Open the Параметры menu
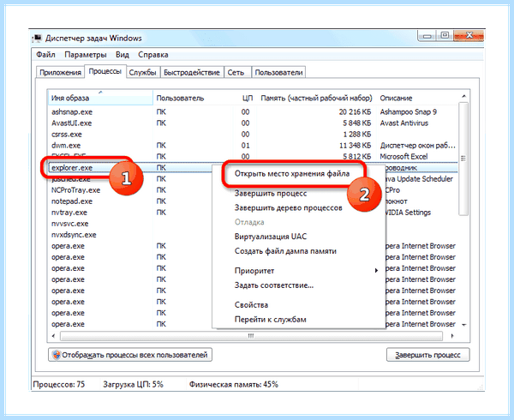 (x=85, y=55)
